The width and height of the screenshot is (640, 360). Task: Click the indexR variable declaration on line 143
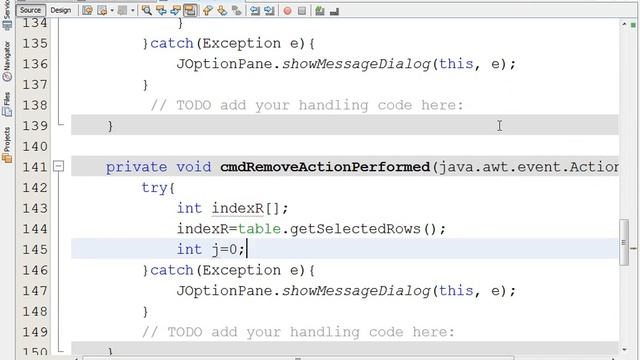pos(238,208)
